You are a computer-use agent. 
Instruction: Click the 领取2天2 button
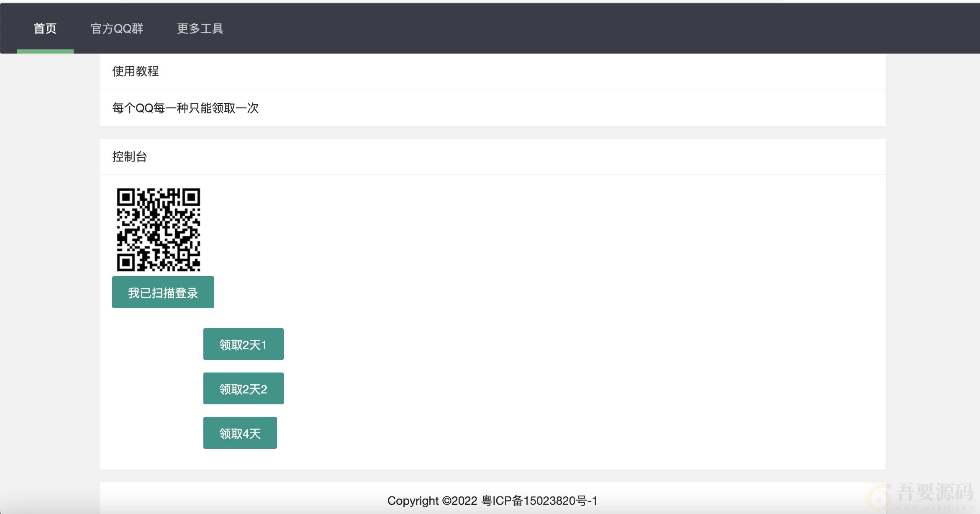pyautogui.click(x=244, y=388)
